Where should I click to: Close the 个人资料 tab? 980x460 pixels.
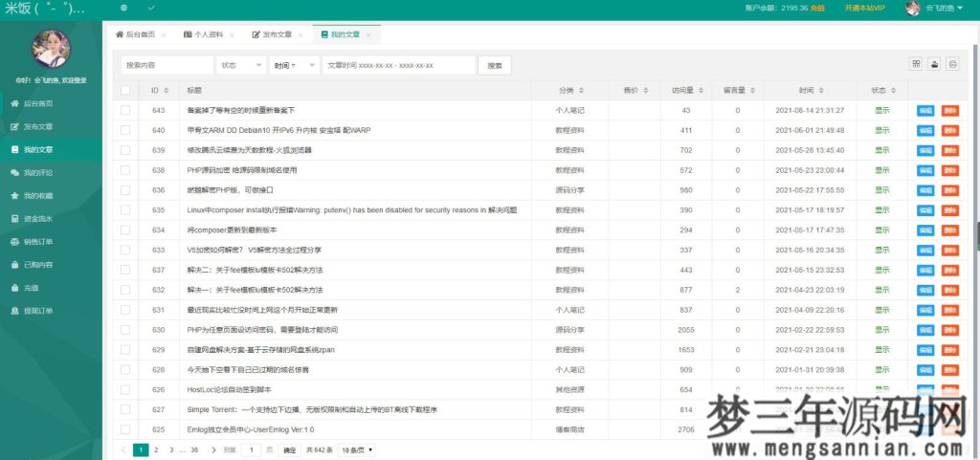(x=232, y=35)
